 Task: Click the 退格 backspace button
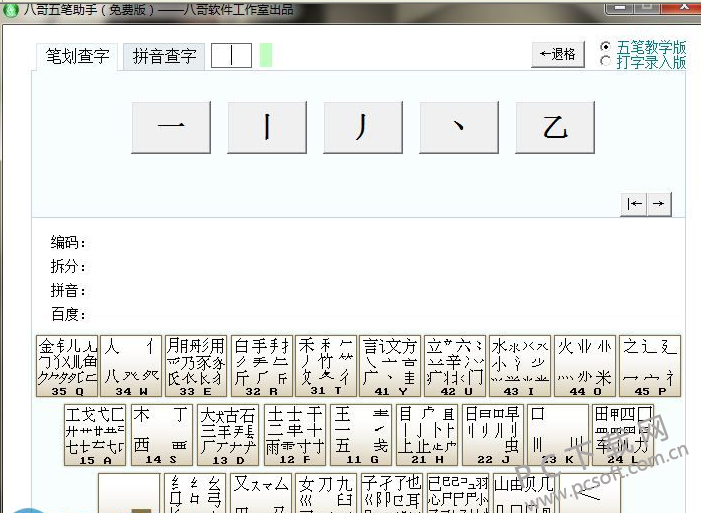coord(558,55)
